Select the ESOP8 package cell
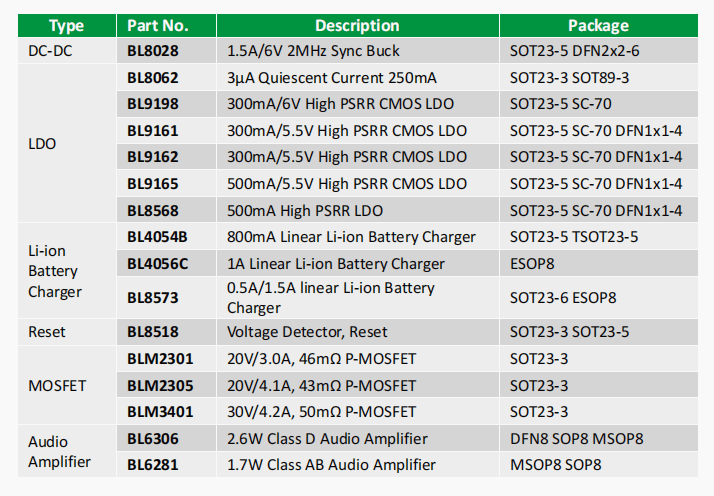This screenshot has width=714, height=496. (x=599, y=264)
